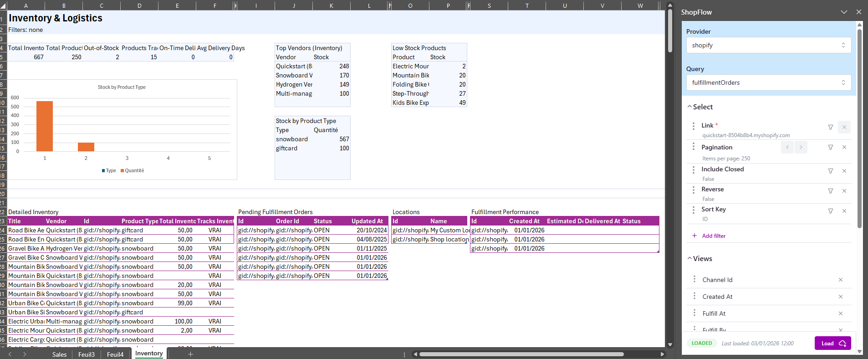Show next sheet tabs with right arrow
This screenshot has width=868, height=359.
[25, 354]
